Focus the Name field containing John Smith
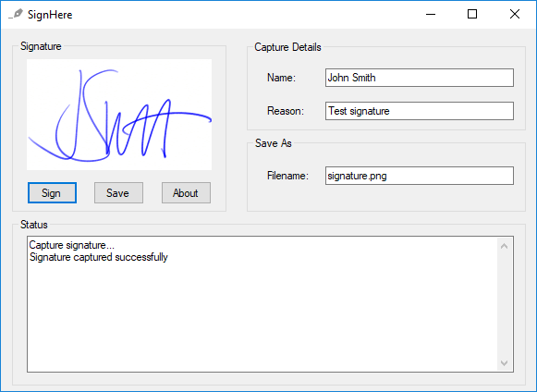Viewport: 537px width, 392px height. coord(420,78)
